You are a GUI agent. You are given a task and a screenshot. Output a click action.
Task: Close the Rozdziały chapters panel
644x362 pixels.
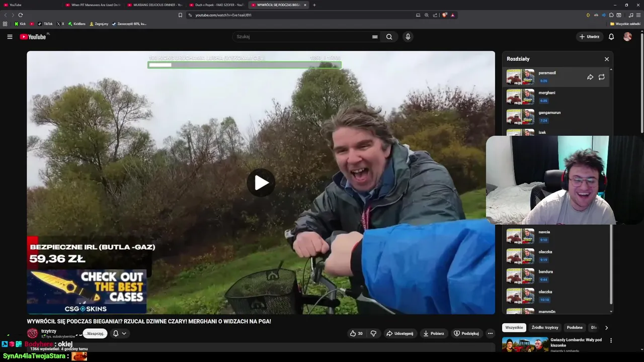coord(607,59)
